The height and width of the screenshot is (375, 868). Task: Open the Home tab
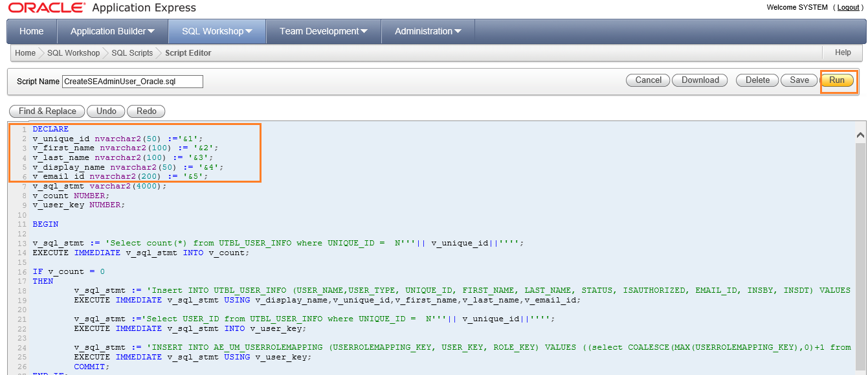tap(32, 31)
